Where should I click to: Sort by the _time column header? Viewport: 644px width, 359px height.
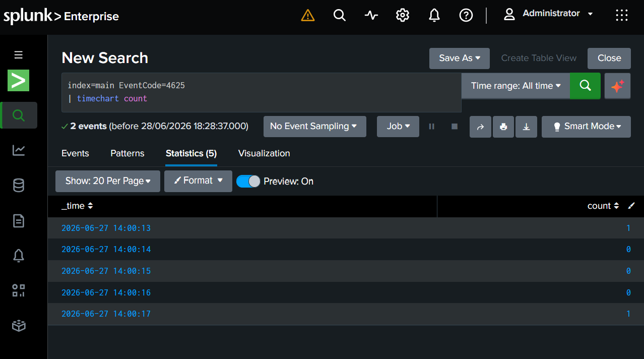coord(77,206)
